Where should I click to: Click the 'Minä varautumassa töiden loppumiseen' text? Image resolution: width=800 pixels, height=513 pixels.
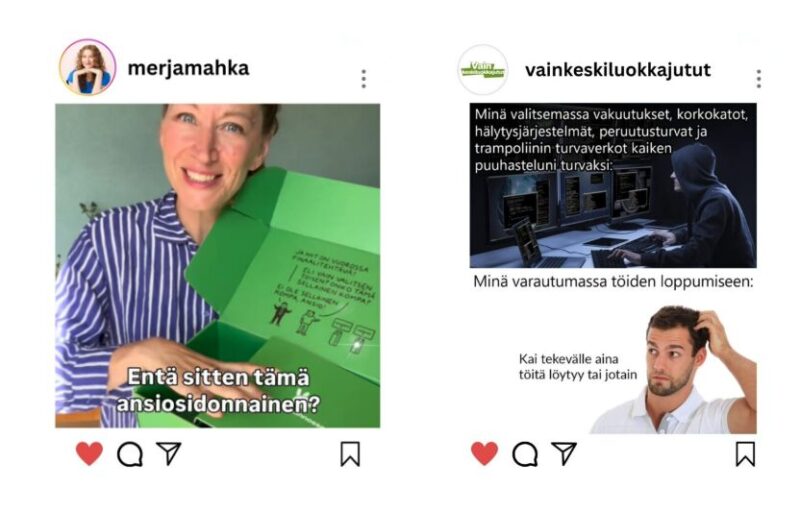click(x=613, y=281)
